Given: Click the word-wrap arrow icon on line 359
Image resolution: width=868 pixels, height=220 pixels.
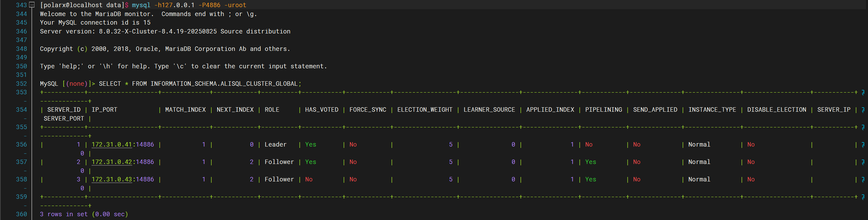Looking at the screenshot, I should pyautogui.click(x=863, y=197).
